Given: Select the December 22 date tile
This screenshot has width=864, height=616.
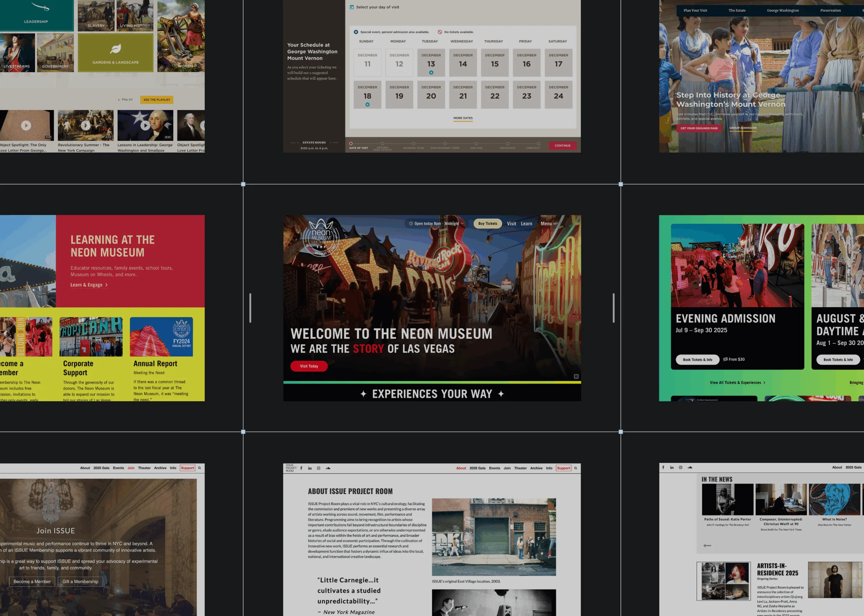Looking at the screenshot, I should pyautogui.click(x=495, y=95).
